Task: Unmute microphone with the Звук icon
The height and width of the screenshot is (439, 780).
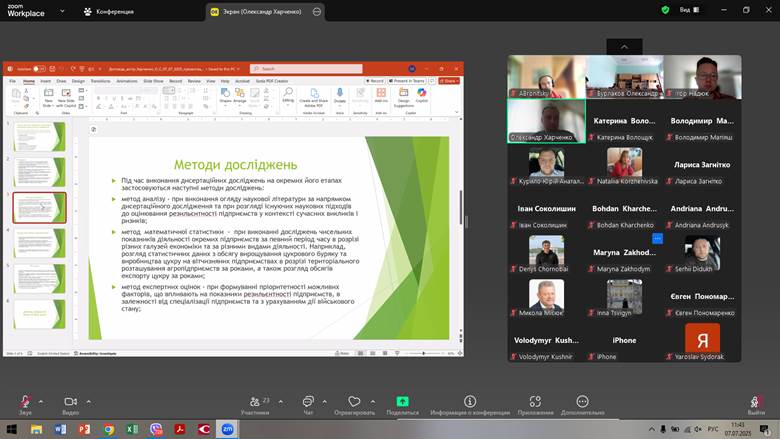Action: coord(25,401)
